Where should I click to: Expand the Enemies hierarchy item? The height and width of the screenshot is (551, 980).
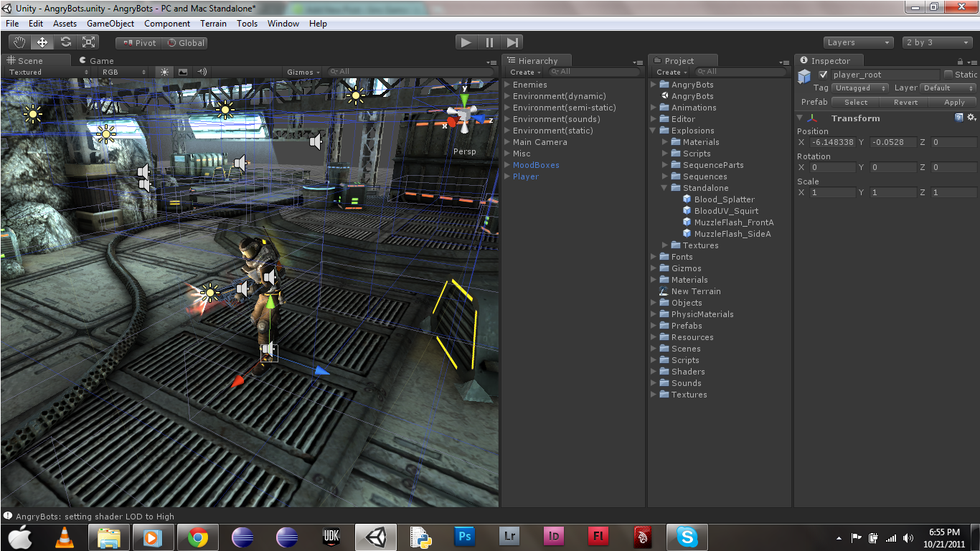(x=507, y=85)
